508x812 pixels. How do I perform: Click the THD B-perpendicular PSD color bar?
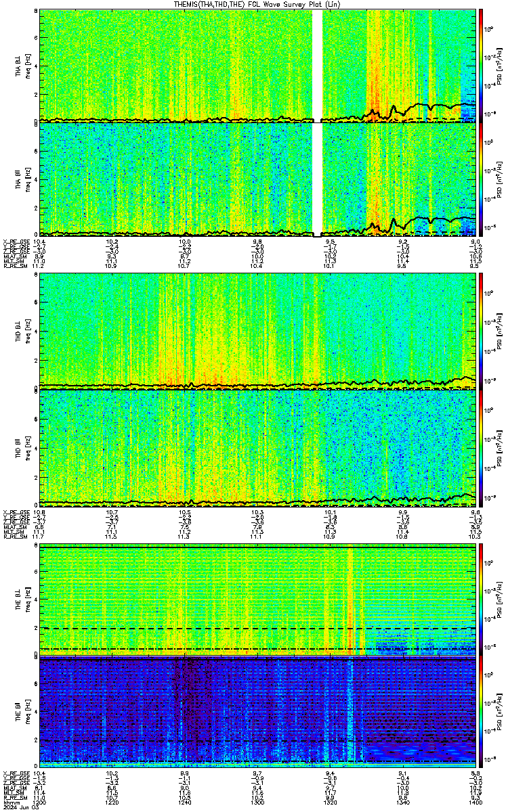(x=482, y=331)
